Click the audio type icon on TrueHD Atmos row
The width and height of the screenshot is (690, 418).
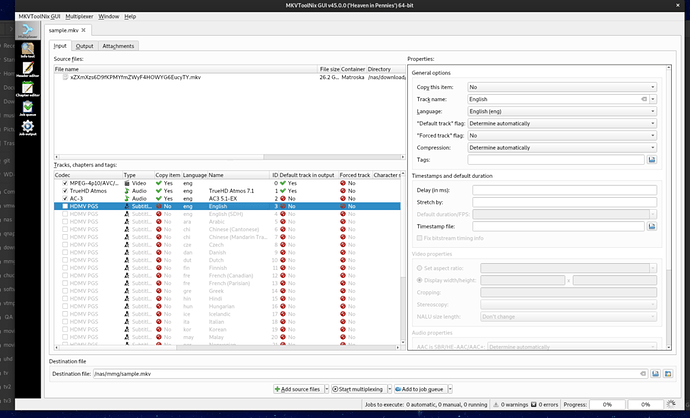click(127, 191)
